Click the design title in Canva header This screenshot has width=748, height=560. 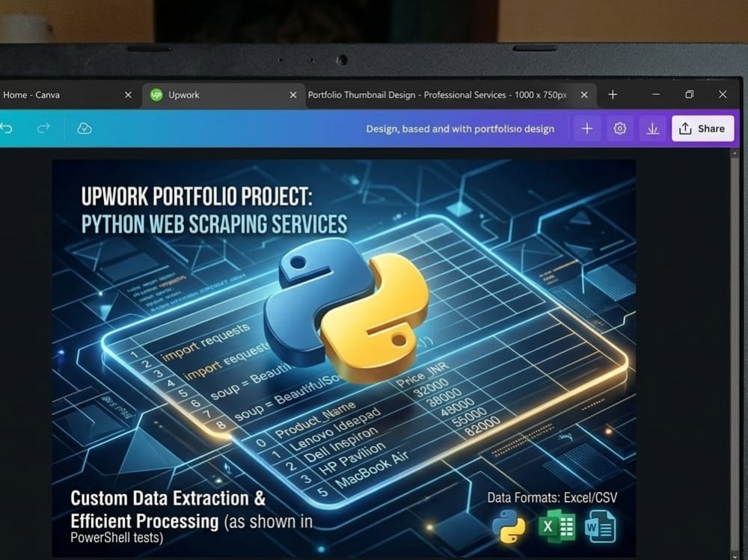coord(460,129)
